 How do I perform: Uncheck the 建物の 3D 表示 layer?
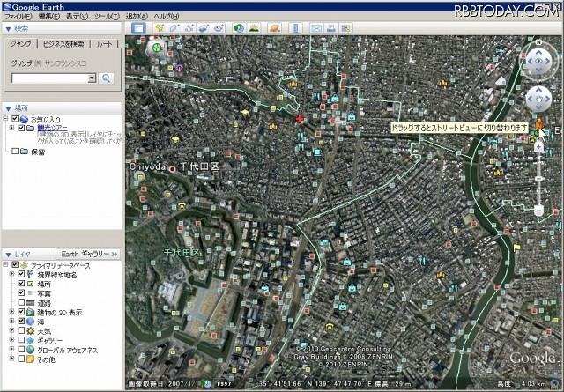(22, 313)
